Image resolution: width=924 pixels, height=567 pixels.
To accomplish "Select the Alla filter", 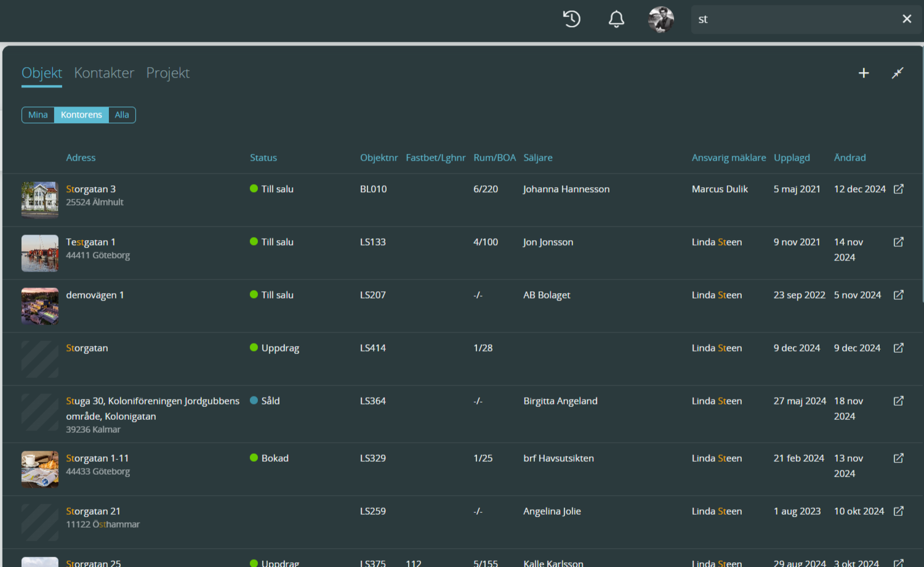I will coord(122,115).
